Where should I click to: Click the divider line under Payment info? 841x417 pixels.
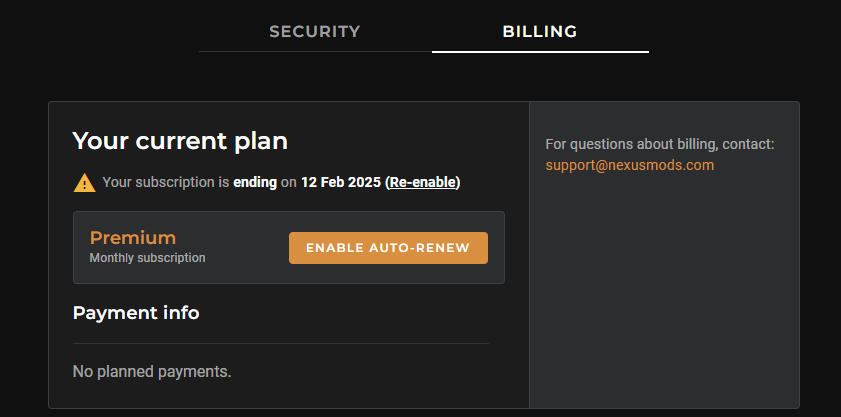tap(281, 343)
